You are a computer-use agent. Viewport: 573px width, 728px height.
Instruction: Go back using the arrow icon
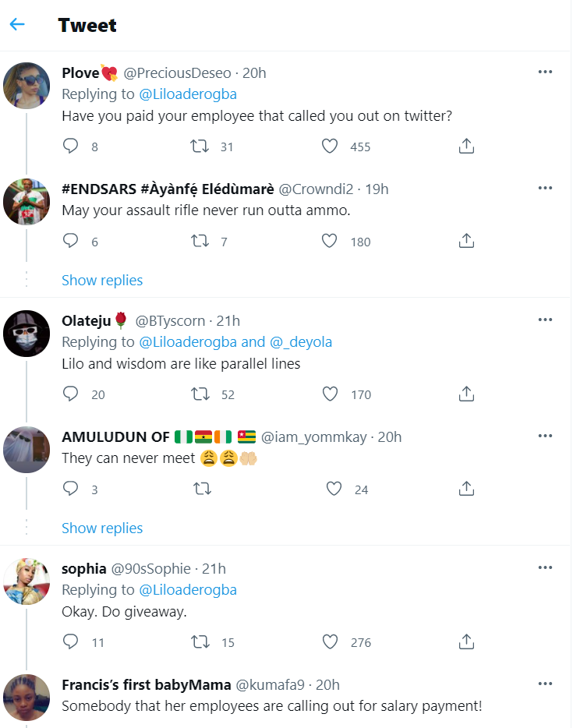pos(17,24)
